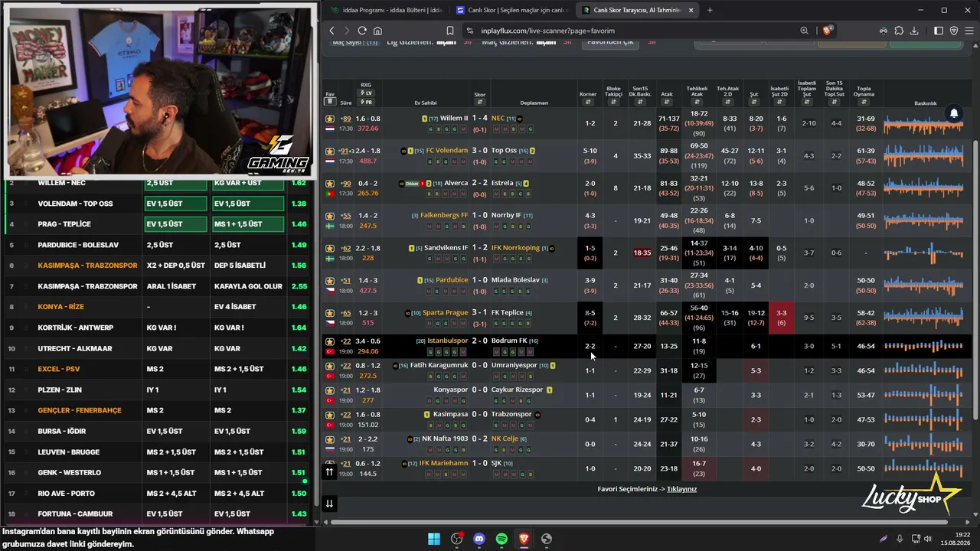Click the up arrows scroll-to-top button

(329, 472)
